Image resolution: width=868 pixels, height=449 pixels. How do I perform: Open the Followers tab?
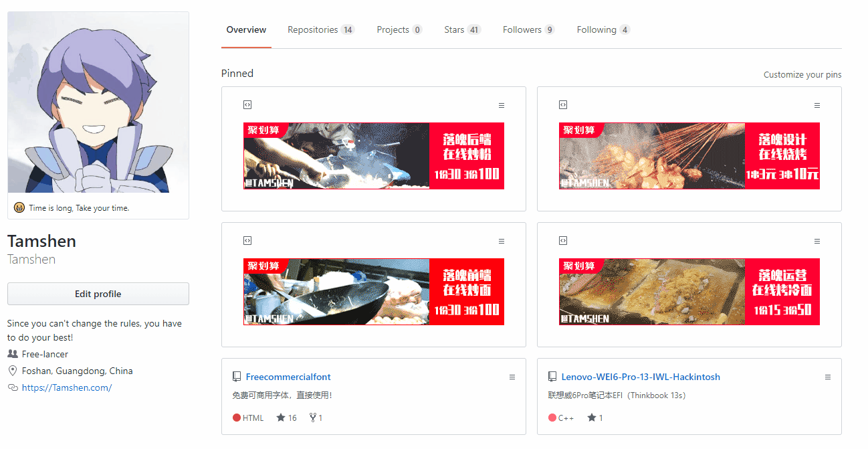[529, 29]
